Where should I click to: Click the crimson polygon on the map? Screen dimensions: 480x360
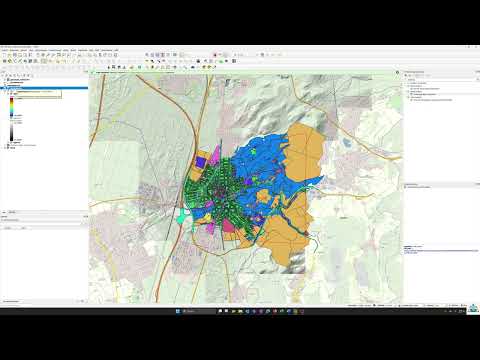(x=229, y=226)
